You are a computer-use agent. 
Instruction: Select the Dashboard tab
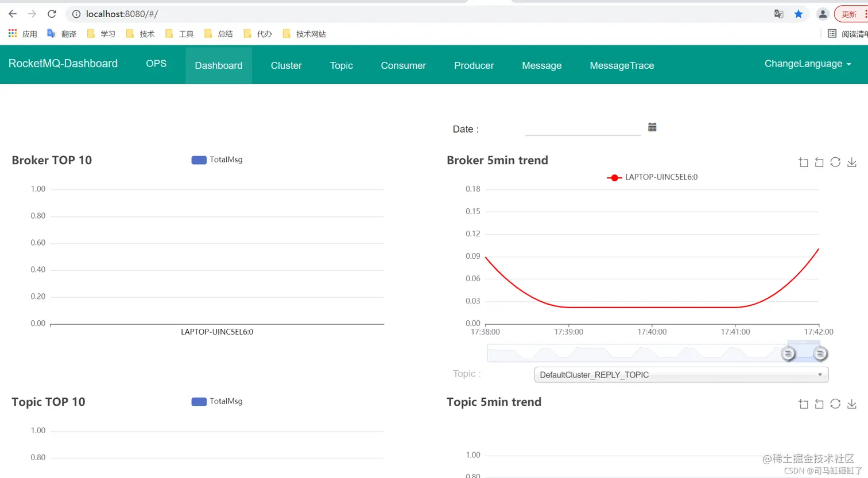219,65
